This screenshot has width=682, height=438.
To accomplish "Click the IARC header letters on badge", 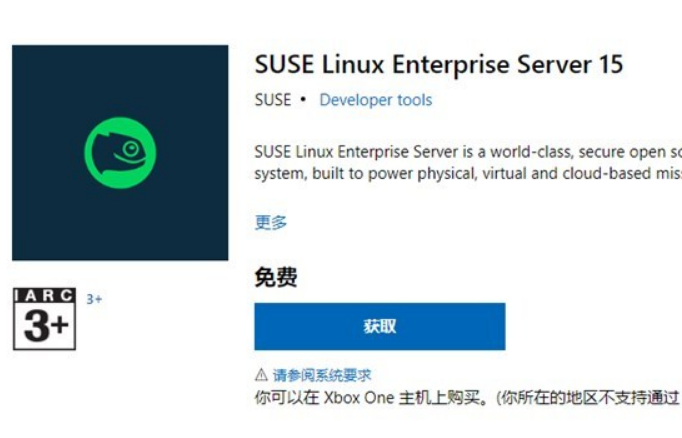I will point(44,296).
